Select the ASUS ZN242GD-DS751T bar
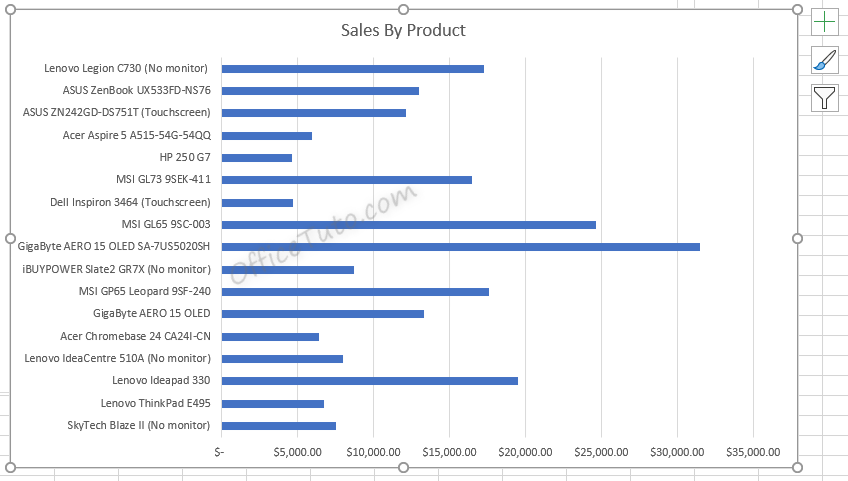The height and width of the screenshot is (481, 848). tap(314, 113)
